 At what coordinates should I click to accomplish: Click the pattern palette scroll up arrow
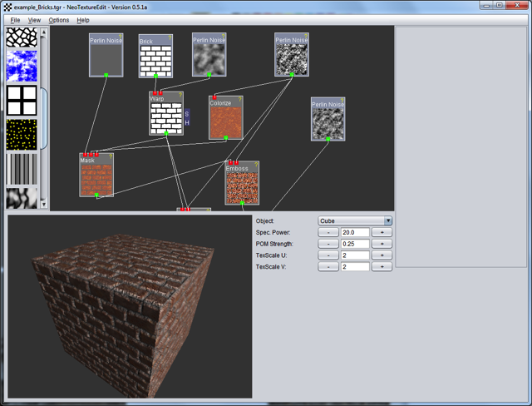coord(44,32)
